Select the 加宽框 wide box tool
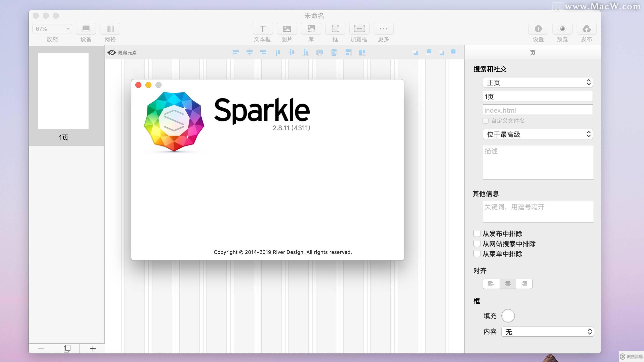 pyautogui.click(x=359, y=29)
